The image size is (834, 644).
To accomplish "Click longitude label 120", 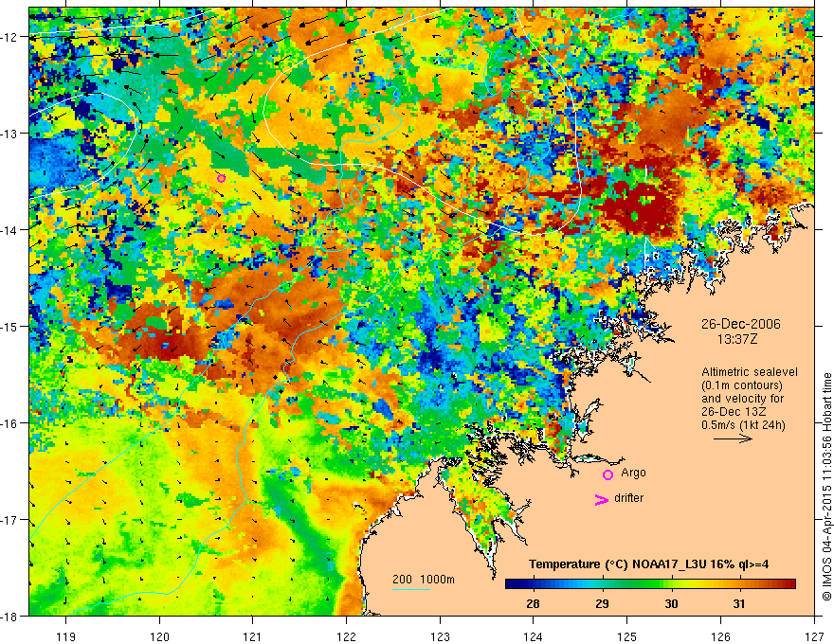I will (x=159, y=636).
